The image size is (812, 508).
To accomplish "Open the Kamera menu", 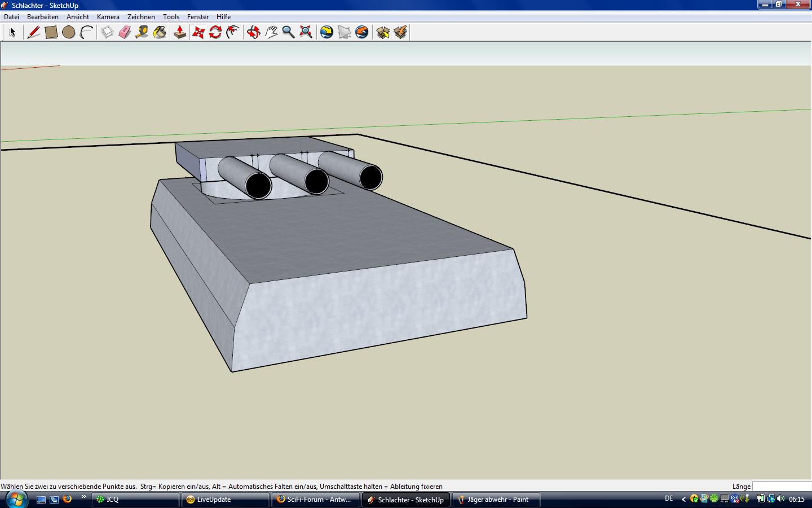I will pos(108,17).
